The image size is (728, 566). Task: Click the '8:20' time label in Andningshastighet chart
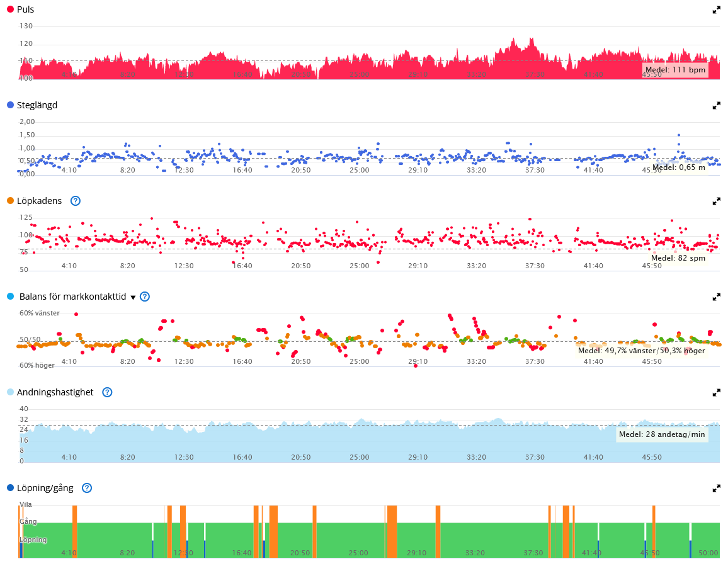tap(128, 457)
